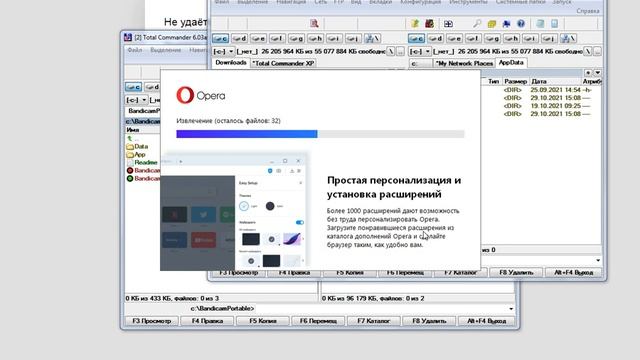Click the red unpack archive icon
Screen dimensions: 640x360
[429, 24]
